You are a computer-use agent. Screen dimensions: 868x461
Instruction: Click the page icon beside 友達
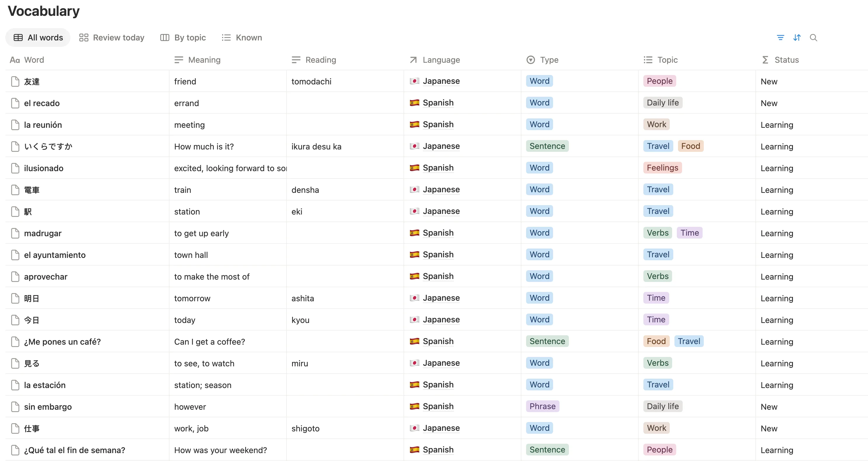(15, 81)
